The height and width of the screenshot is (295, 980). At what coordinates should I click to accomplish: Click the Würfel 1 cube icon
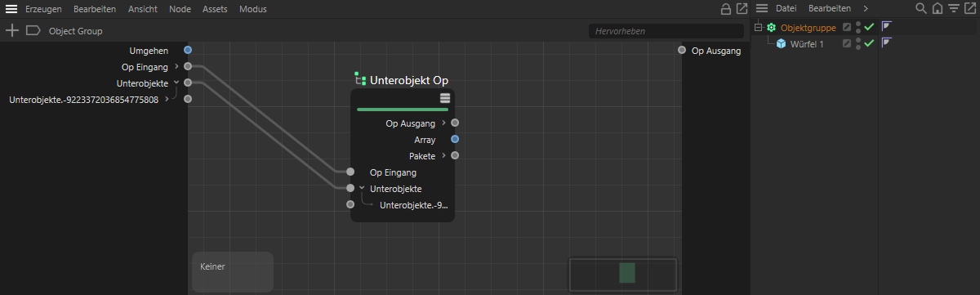(782, 43)
